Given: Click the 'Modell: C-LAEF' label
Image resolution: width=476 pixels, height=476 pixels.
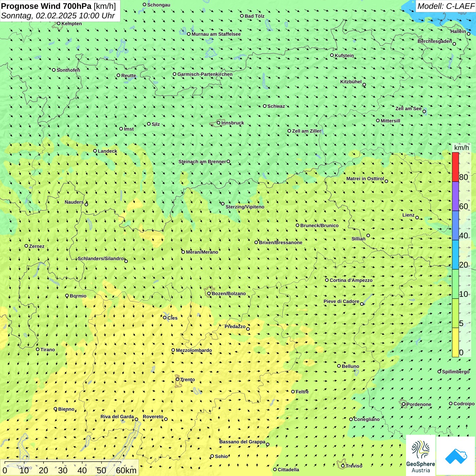Looking at the screenshot, I should pos(446,6).
